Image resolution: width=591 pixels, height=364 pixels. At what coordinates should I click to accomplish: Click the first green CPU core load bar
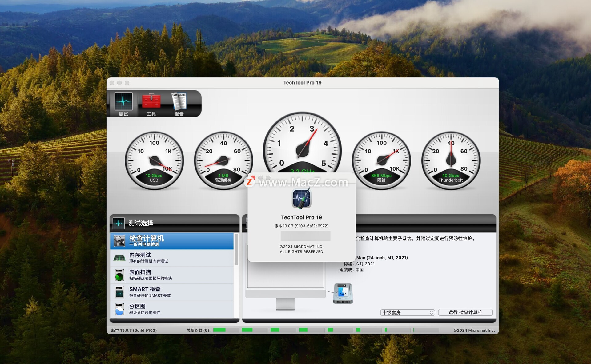click(219, 330)
